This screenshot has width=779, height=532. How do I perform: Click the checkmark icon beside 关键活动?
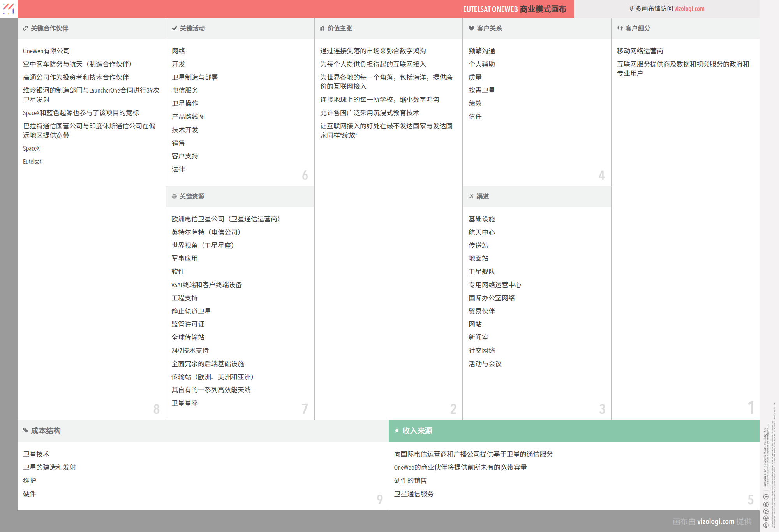coord(174,28)
